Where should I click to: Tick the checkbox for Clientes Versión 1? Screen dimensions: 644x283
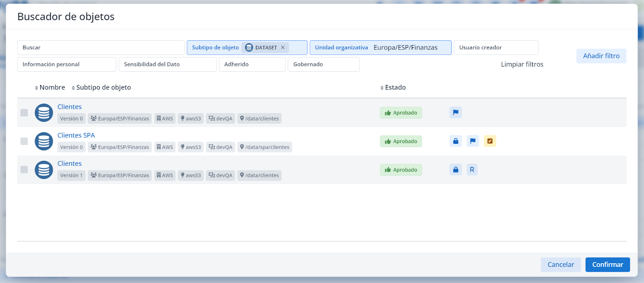click(24, 170)
